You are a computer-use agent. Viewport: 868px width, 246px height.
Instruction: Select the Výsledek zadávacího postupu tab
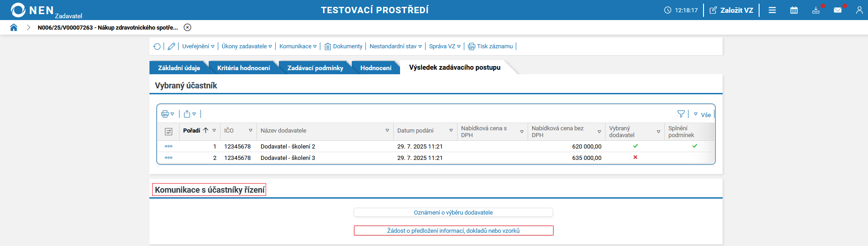455,67
